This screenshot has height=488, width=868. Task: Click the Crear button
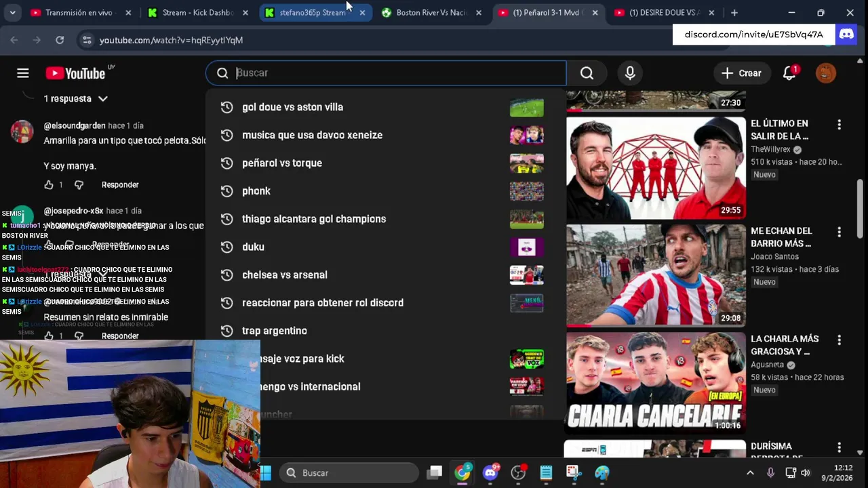[741, 73]
